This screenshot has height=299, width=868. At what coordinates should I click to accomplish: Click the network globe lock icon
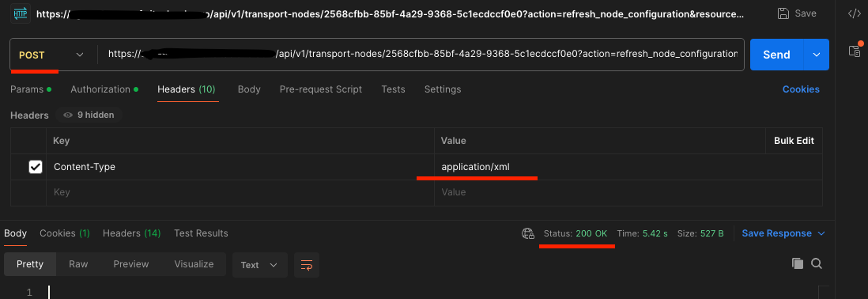coord(527,233)
